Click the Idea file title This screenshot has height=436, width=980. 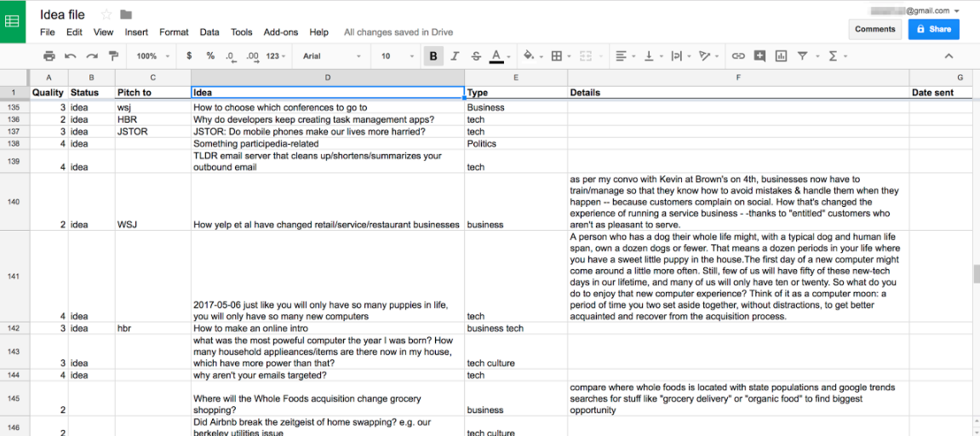(62, 14)
